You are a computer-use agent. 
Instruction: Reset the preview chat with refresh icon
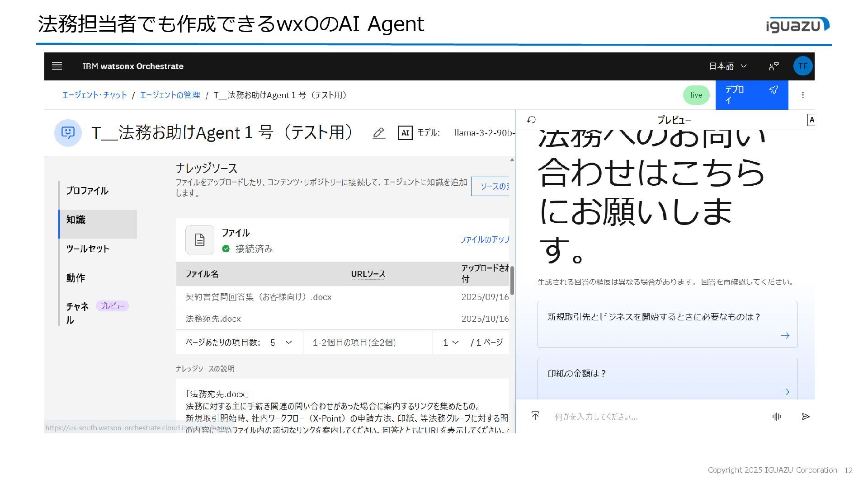point(532,120)
